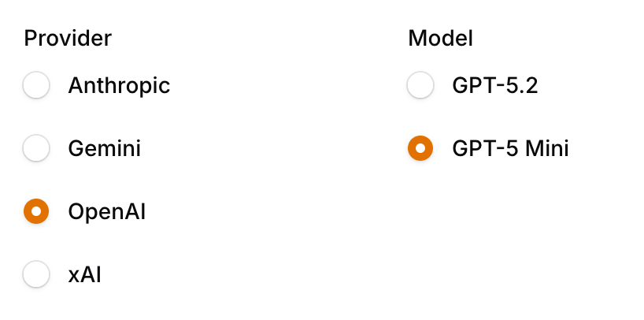Click the OpenAI text label
This screenshot has width=644, height=320.
pyautogui.click(x=107, y=211)
